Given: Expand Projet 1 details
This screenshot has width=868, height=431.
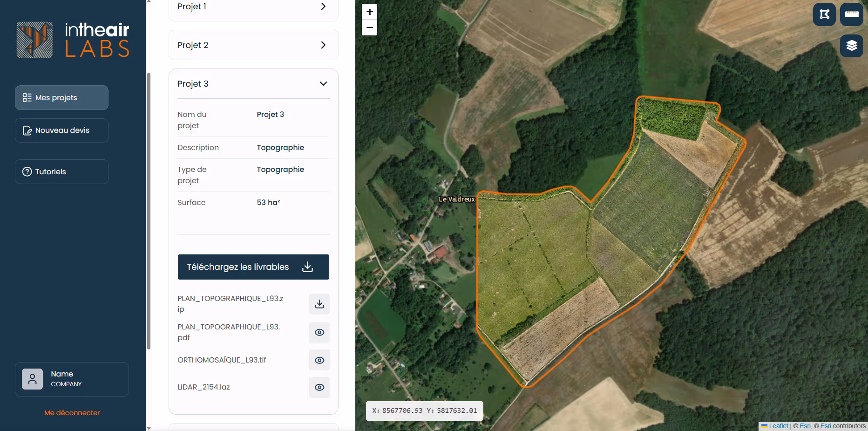Looking at the screenshot, I should coord(323,6).
